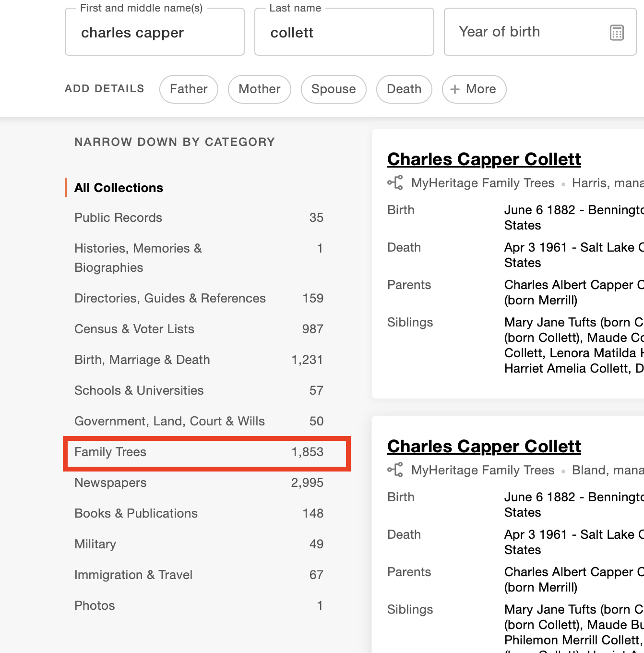
Task: Click the Year of birth field
Action: [x=540, y=32]
